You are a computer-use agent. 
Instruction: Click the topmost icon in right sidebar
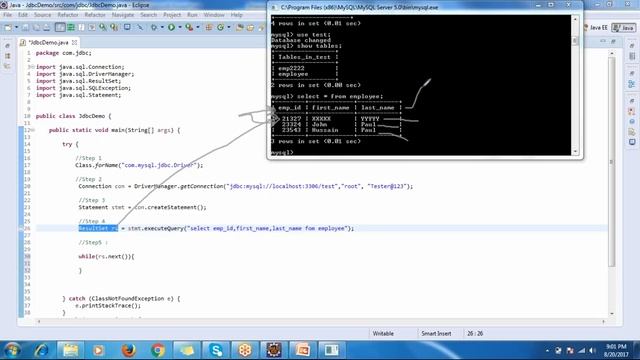coord(632,46)
